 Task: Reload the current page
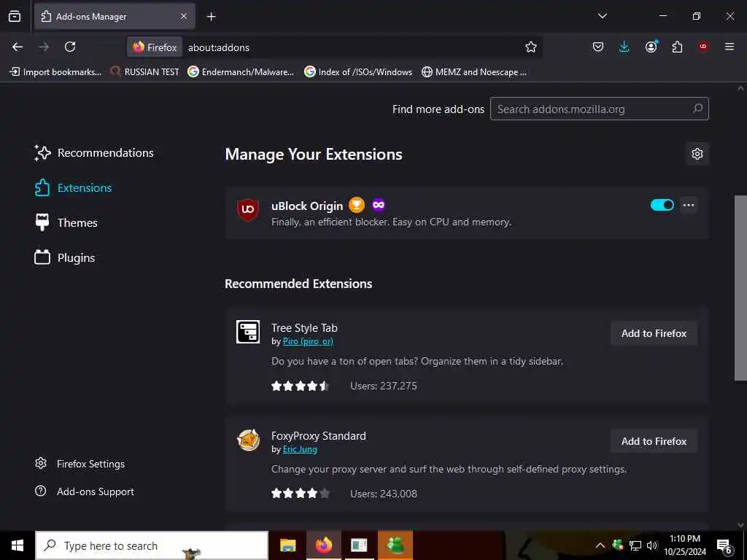click(x=70, y=47)
